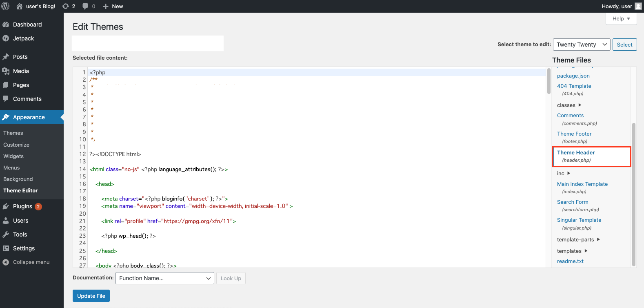Open the Background submenu item
The height and width of the screenshot is (308, 644).
coord(18,179)
